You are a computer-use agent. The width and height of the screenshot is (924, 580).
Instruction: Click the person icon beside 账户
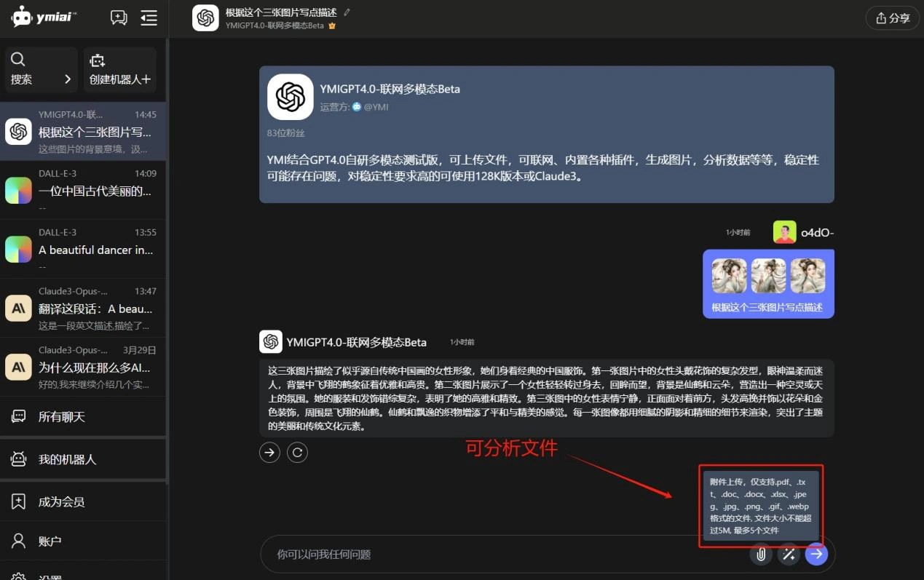(x=19, y=541)
